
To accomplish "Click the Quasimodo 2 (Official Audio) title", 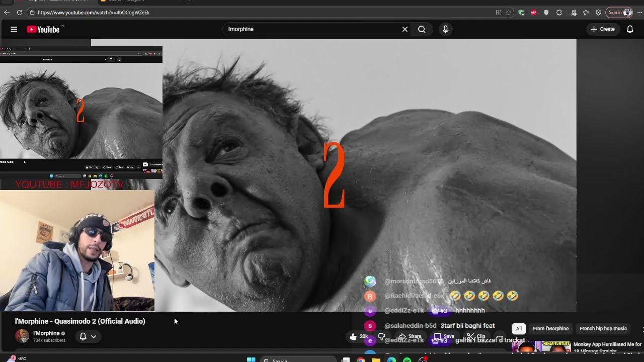I will (80, 321).
